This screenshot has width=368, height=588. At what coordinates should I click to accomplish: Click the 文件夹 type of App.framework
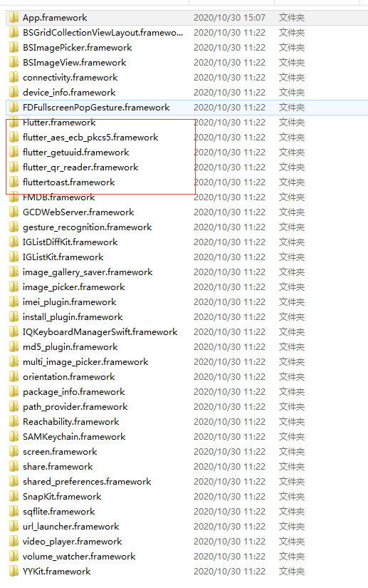(292, 18)
